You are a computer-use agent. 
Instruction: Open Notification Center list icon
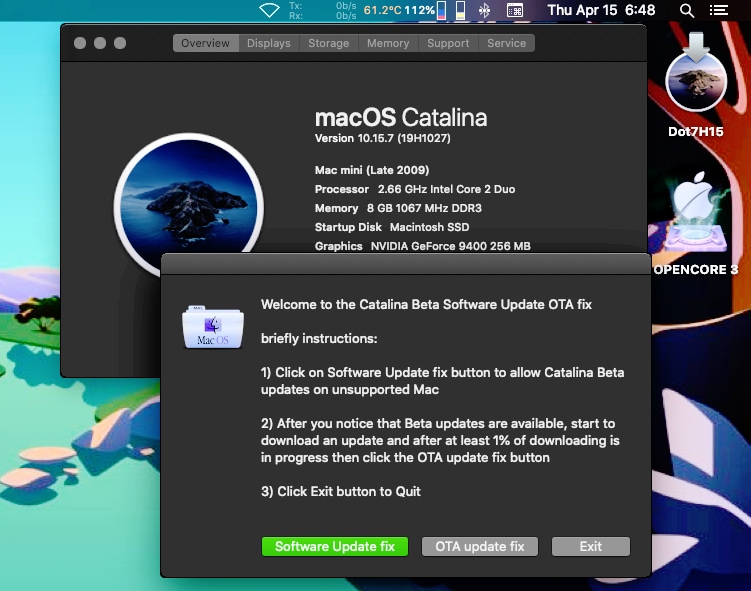click(x=718, y=10)
